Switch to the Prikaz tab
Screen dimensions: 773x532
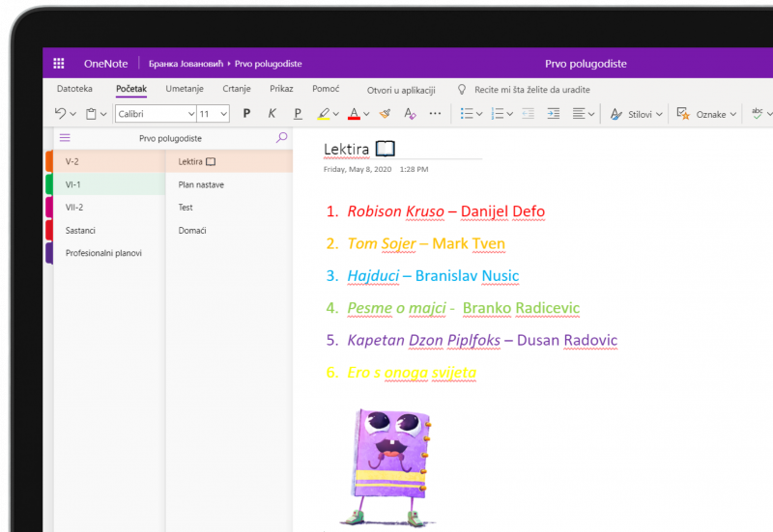tap(281, 89)
